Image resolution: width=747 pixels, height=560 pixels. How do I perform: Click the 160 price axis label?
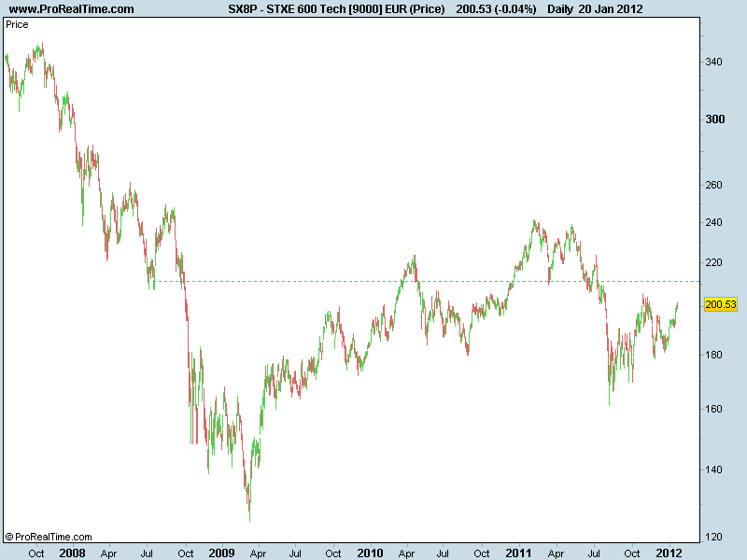coord(713,409)
